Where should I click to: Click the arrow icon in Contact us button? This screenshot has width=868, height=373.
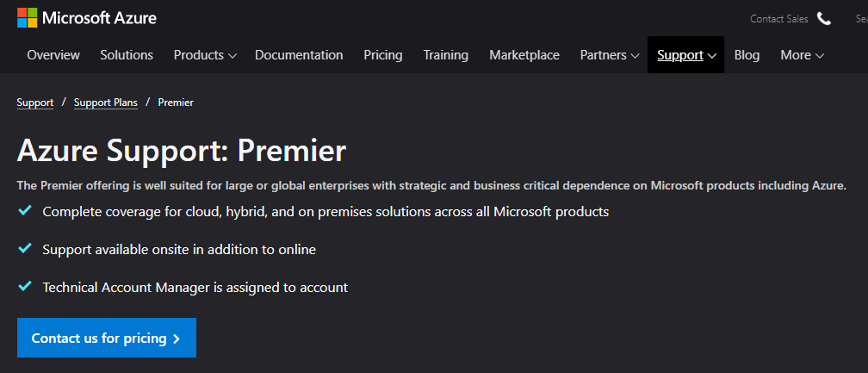point(177,339)
